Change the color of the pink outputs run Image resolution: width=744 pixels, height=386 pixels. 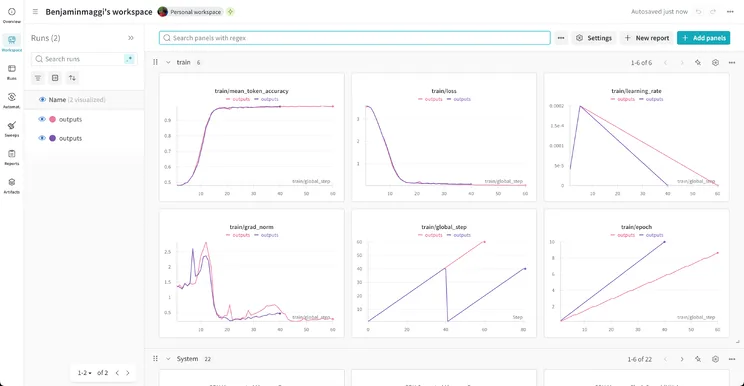53,119
